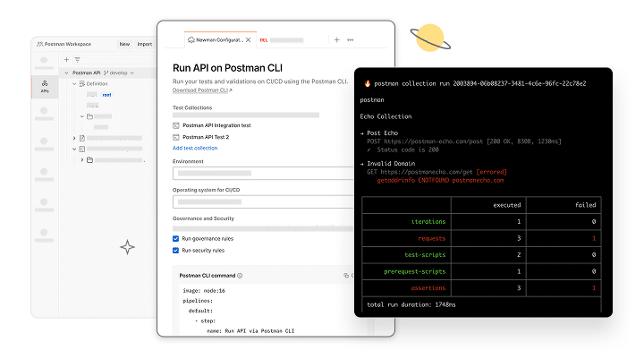Viewport: 644px width, 359px height.
Task: Click icon beside Postman API Test 2
Action: (176, 137)
